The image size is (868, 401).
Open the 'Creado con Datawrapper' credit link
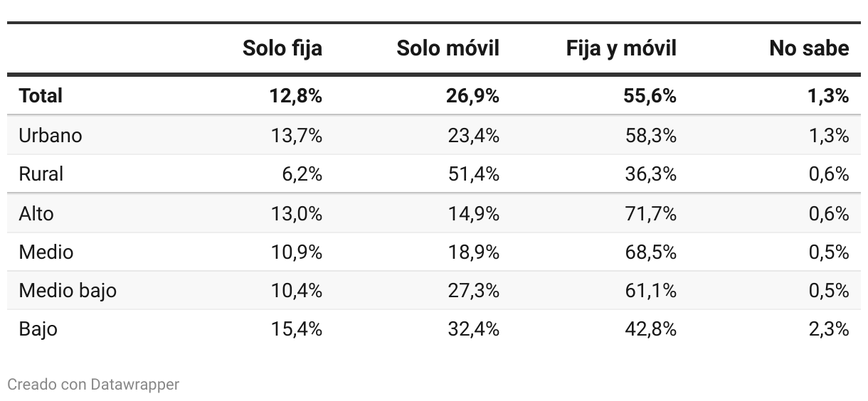point(93,385)
